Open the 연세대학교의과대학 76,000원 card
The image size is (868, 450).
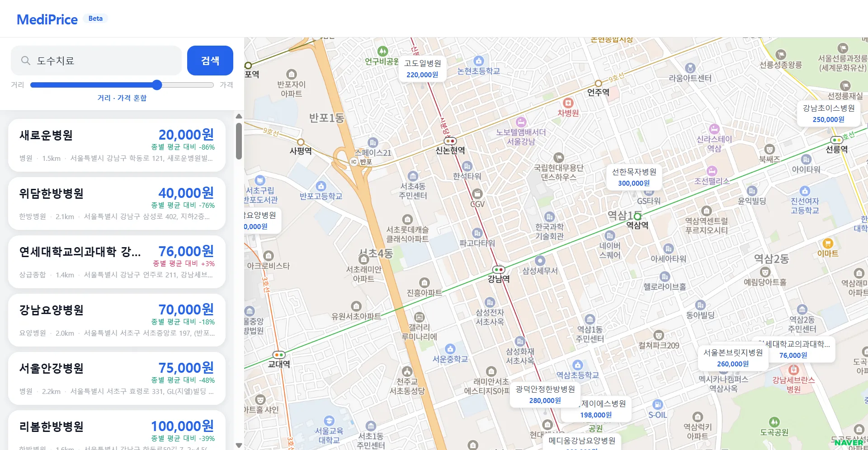[x=117, y=262]
